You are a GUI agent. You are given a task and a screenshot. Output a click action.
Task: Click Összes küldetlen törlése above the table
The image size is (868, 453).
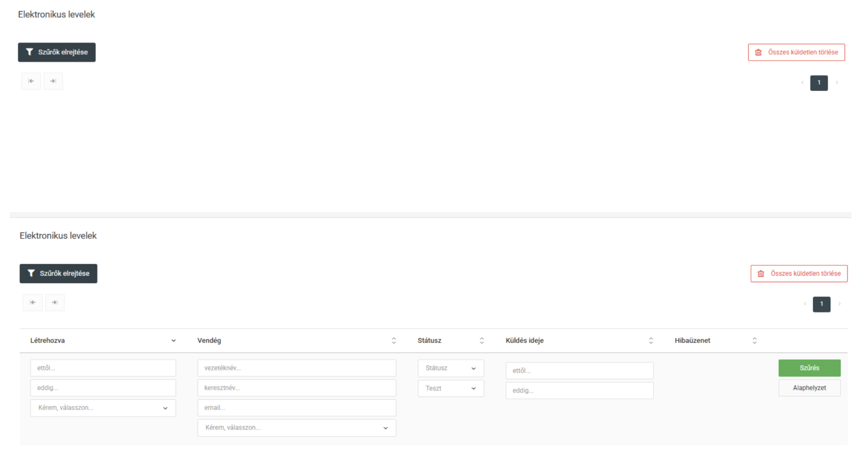pyautogui.click(x=799, y=274)
